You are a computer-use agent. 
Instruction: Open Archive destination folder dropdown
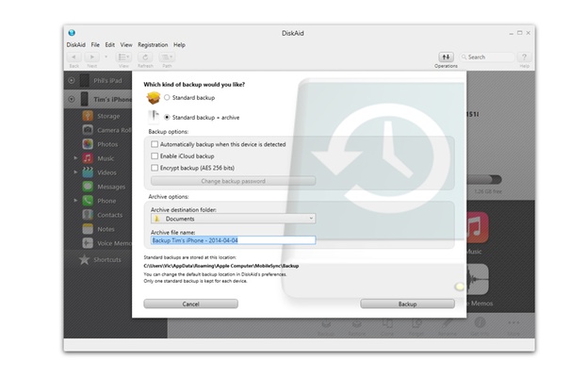(233, 219)
